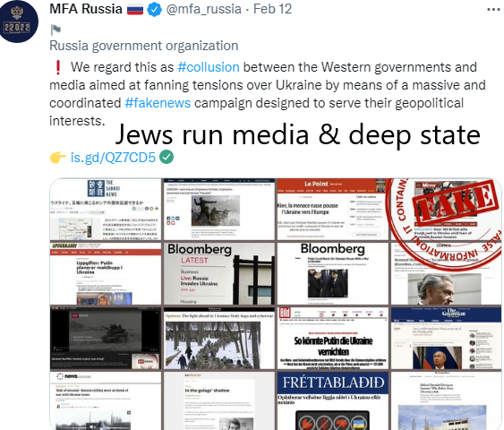
Task: Follow the is.gd/QZ7CD5 short link
Action: [113, 158]
